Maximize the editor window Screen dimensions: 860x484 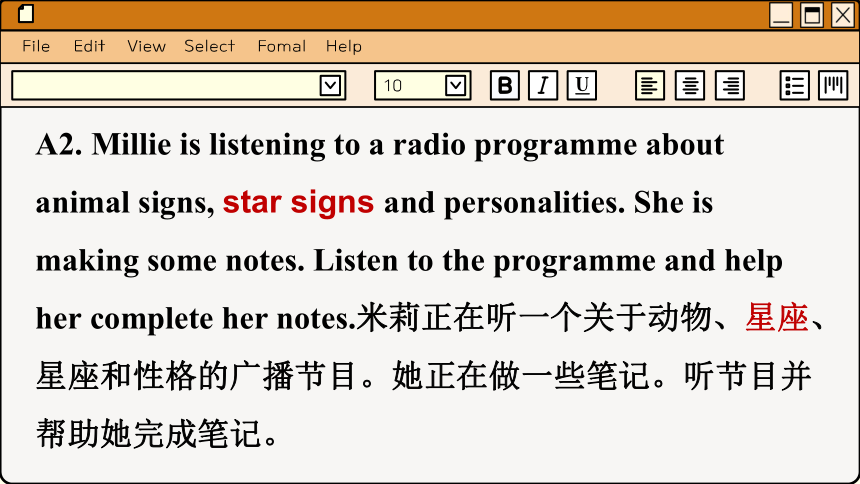pos(812,15)
